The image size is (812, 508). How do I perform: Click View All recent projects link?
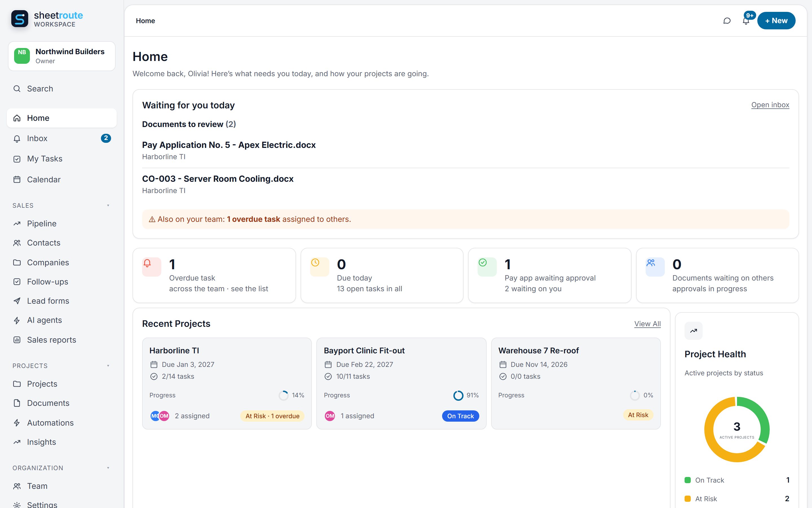point(647,324)
